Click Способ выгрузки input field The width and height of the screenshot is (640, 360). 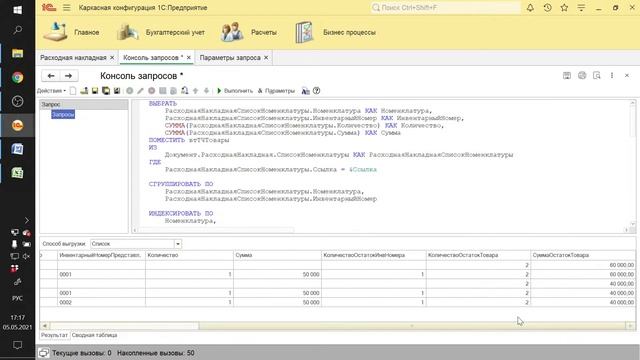tap(133, 244)
